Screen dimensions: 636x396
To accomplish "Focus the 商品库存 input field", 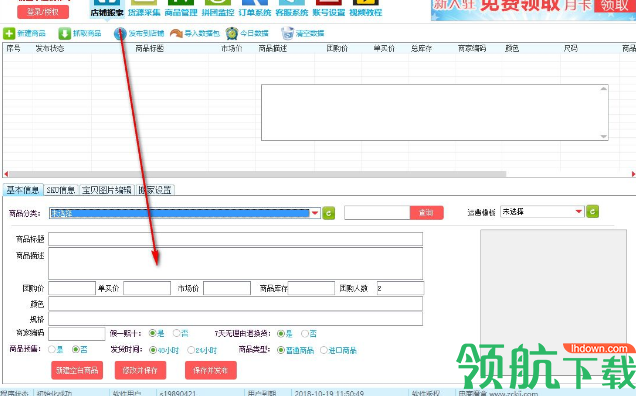I will click(311, 288).
